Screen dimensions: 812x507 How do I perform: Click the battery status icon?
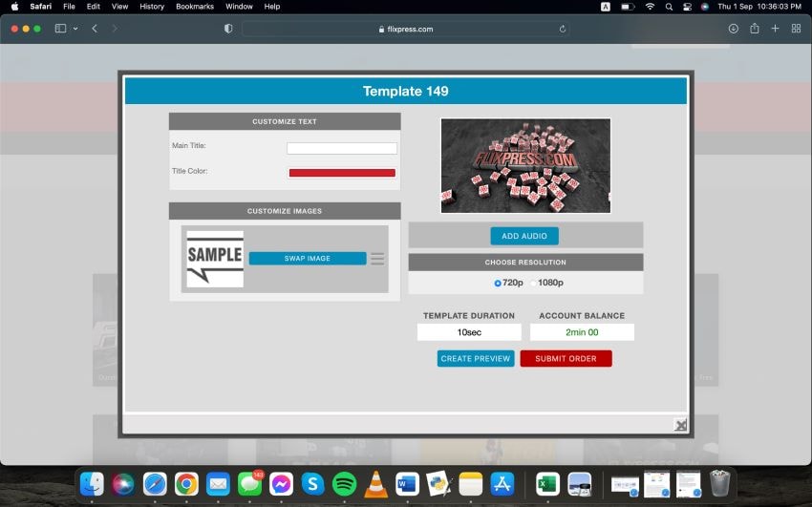[x=628, y=7]
